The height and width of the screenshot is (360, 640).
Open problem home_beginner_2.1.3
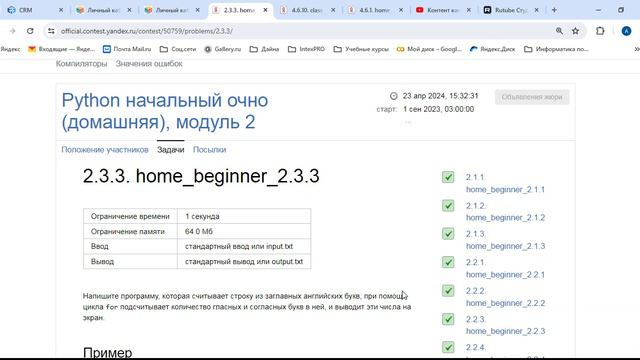(x=505, y=240)
